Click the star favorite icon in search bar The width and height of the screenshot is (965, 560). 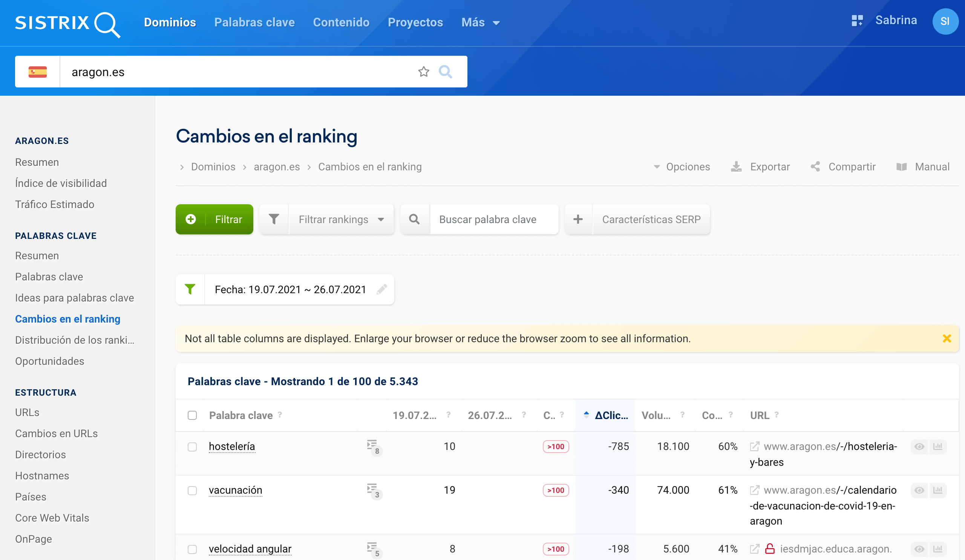point(424,72)
